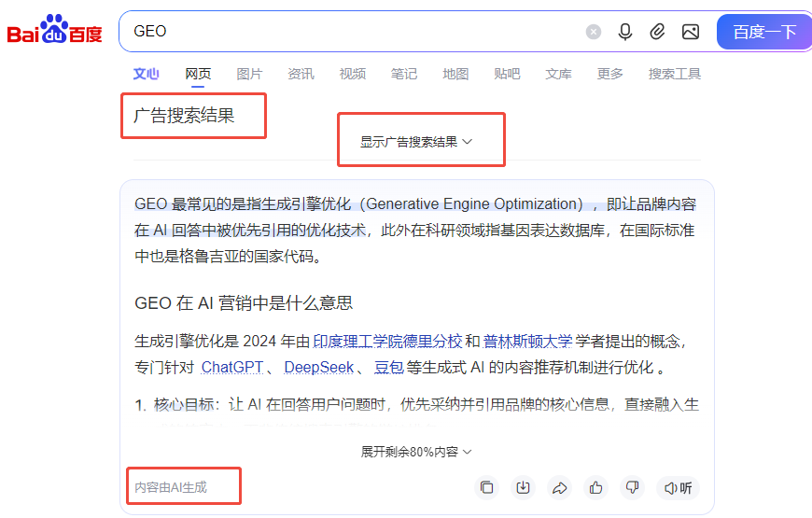The width and height of the screenshot is (812, 518).
Task: Click the 广告搜索结果 heading
Action: click(185, 116)
